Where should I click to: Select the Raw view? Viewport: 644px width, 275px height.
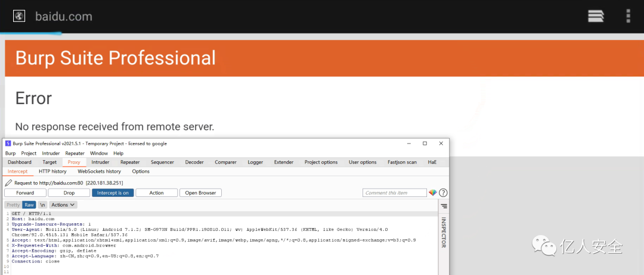[29, 205]
